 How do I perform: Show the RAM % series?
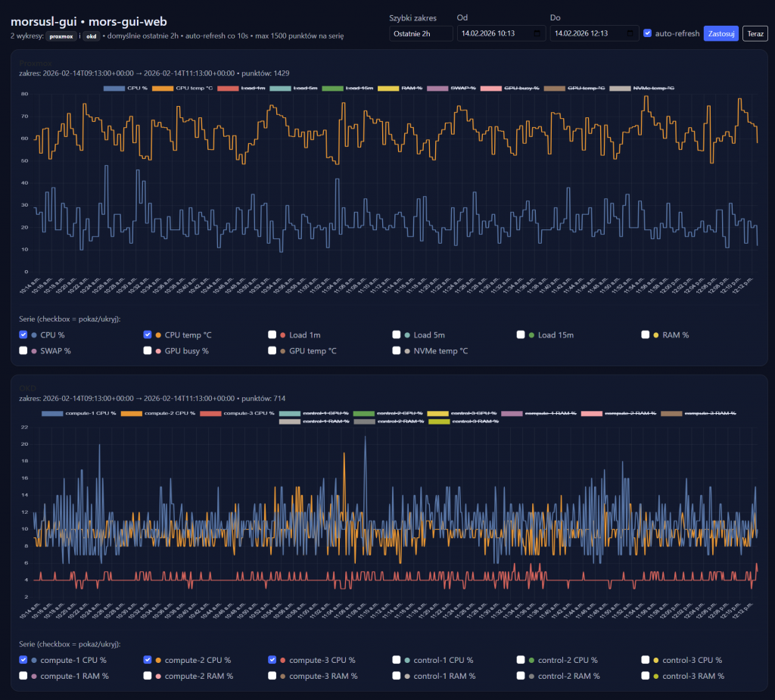pos(646,334)
